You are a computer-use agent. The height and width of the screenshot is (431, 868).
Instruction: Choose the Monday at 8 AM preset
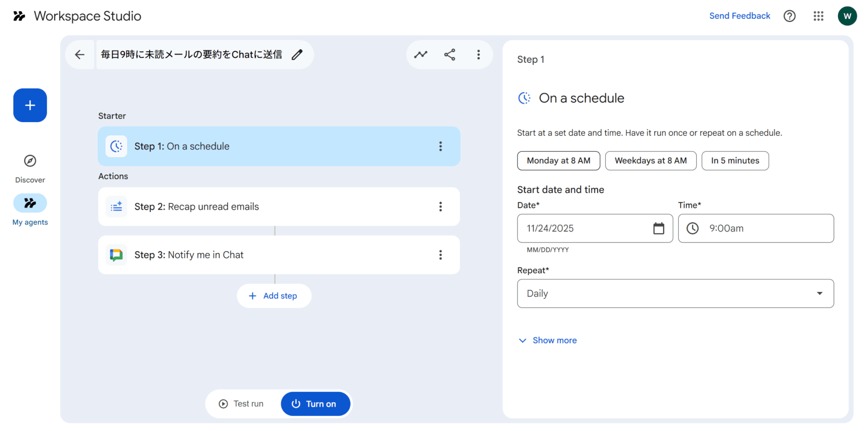pyautogui.click(x=558, y=161)
